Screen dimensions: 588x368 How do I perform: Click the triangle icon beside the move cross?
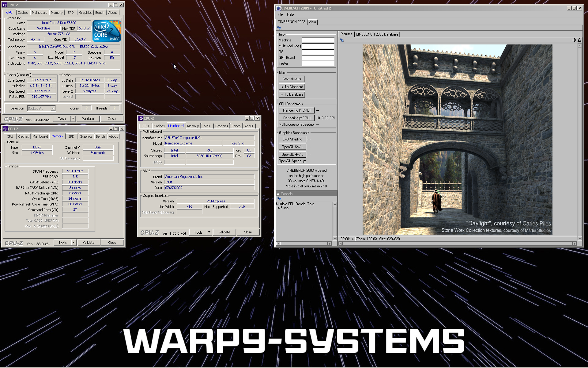(x=579, y=40)
